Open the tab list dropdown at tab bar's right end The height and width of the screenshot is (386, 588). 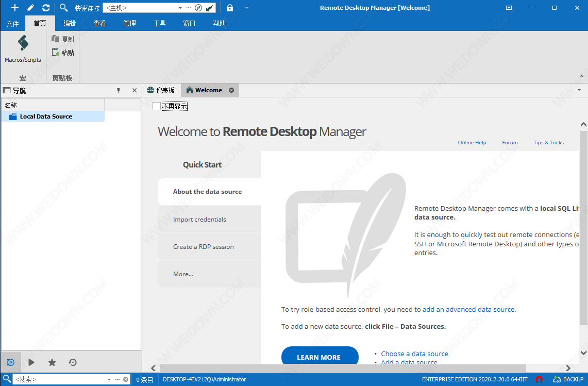[x=579, y=90]
